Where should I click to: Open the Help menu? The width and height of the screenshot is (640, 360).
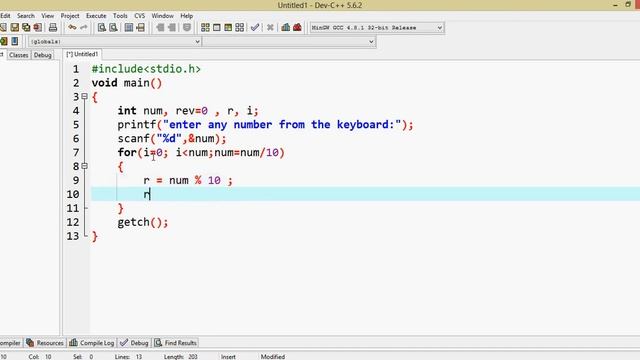187,16
